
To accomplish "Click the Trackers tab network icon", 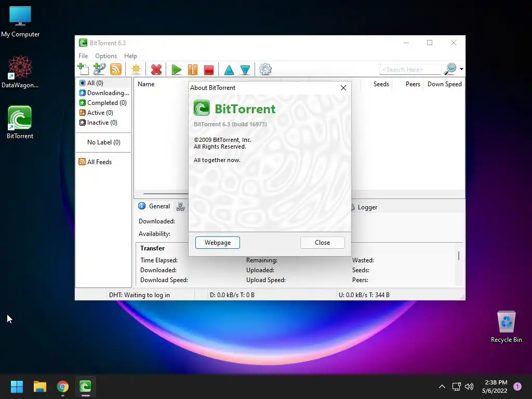I will pyautogui.click(x=180, y=207).
